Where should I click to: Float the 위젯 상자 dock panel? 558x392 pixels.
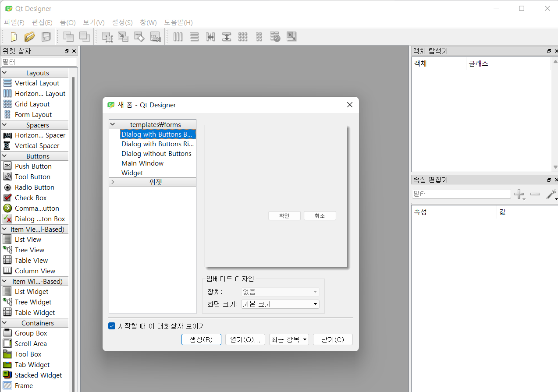pyautogui.click(x=67, y=51)
